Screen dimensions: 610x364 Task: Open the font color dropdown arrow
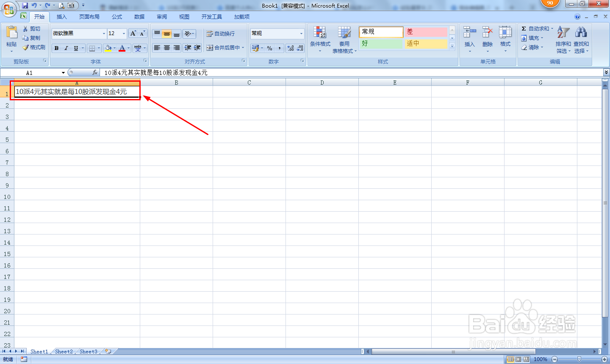pos(129,48)
